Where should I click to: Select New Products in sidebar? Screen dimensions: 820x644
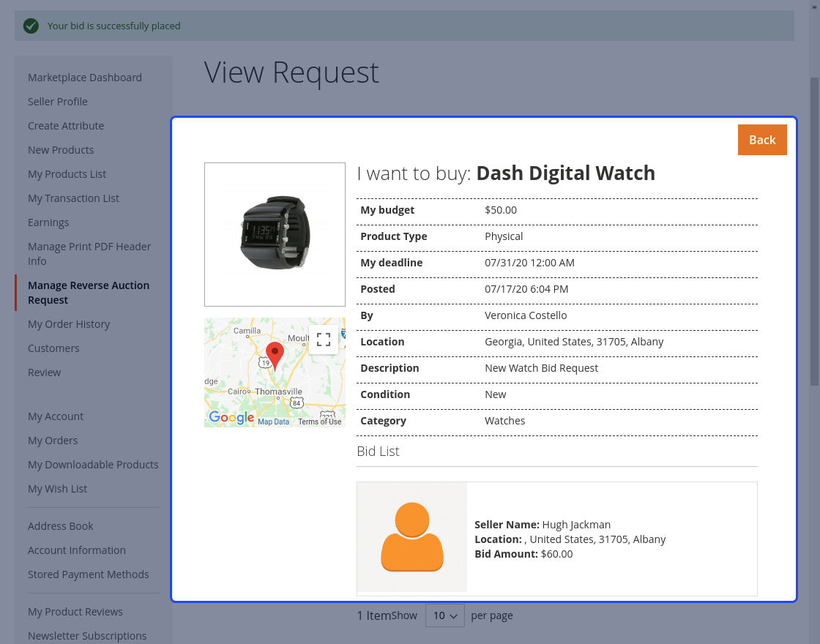coord(61,150)
